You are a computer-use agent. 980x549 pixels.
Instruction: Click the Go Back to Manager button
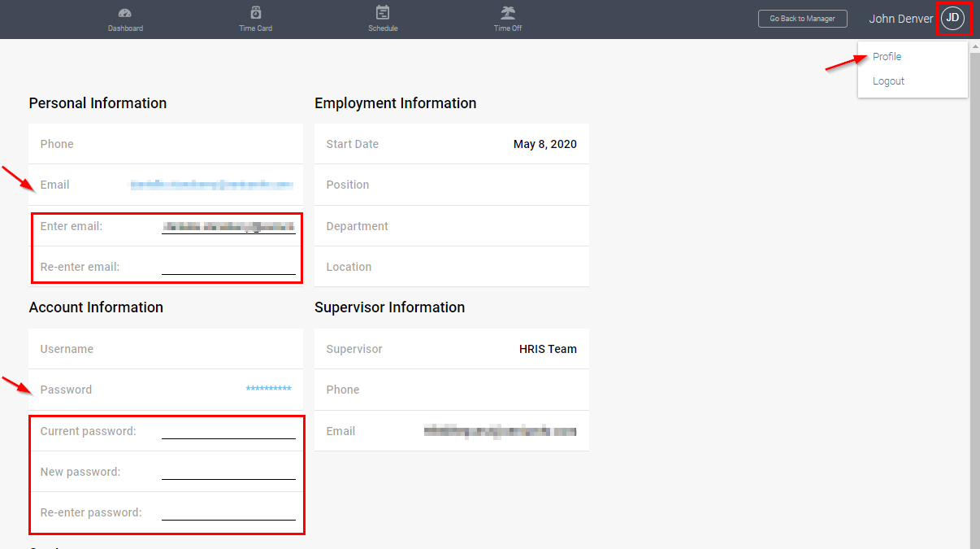[x=802, y=18]
